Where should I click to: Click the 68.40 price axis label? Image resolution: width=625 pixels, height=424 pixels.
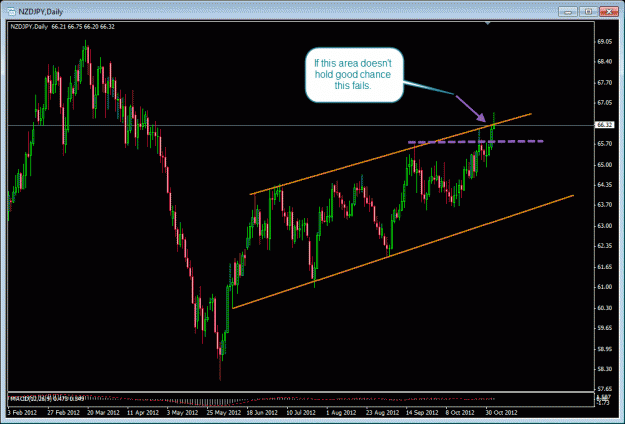[x=605, y=62]
